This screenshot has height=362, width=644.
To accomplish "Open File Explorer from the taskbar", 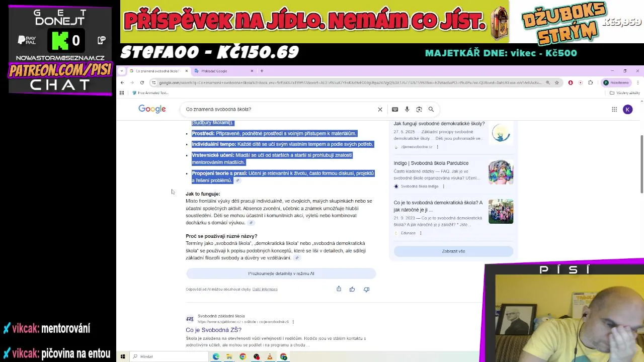I will pos(229,356).
